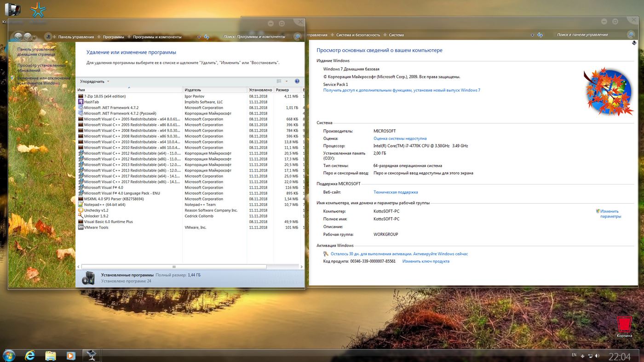Refresh the Programs and Features address bar
The image size is (644, 362).
click(x=207, y=37)
